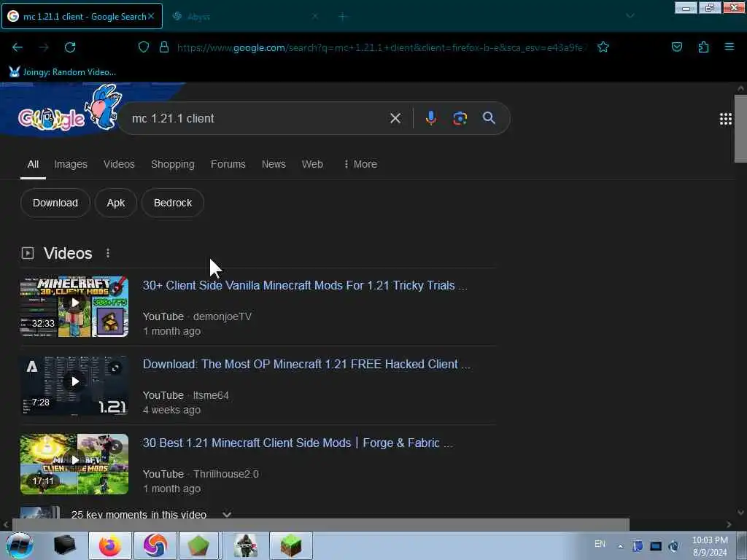Click the horizontal scrollbar thumb
This screenshot has height=560, width=747.
(320, 525)
